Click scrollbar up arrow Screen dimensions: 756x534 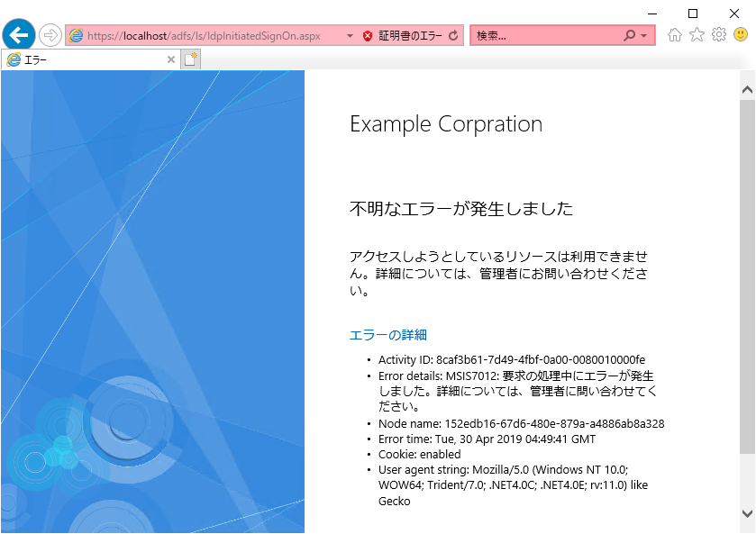(747, 90)
